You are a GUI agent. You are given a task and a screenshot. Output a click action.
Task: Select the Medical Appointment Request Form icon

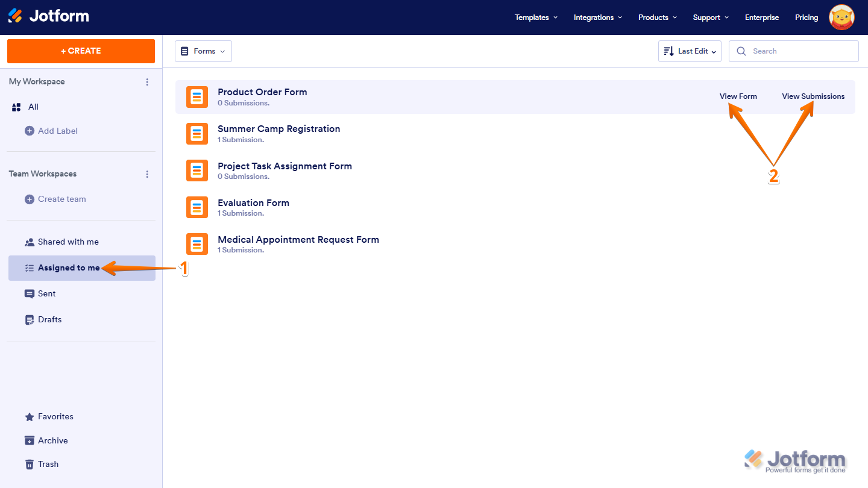click(197, 243)
